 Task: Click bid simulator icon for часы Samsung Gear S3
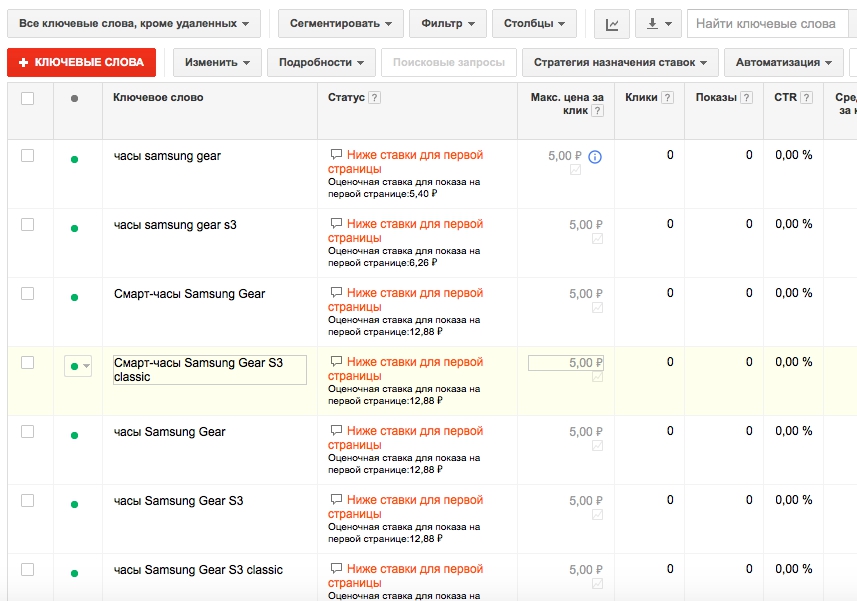(x=597, y=515)
